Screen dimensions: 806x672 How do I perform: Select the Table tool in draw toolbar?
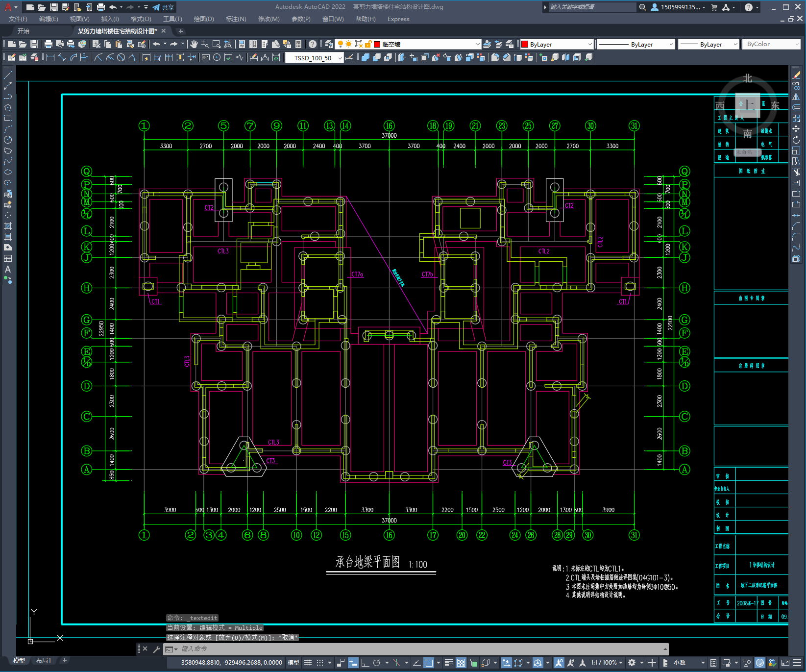[x=8, y=258]
